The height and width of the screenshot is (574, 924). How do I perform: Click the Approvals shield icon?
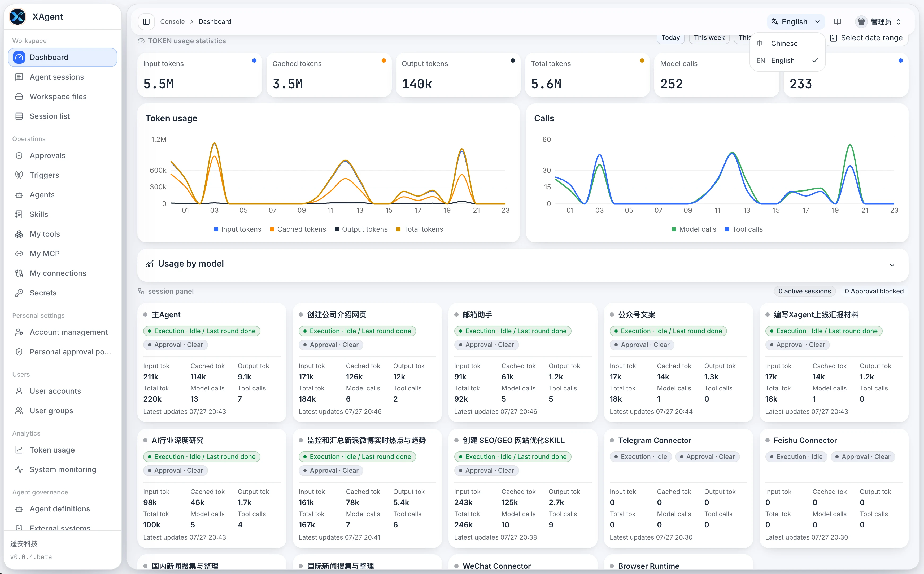click(x=19, y=156)
